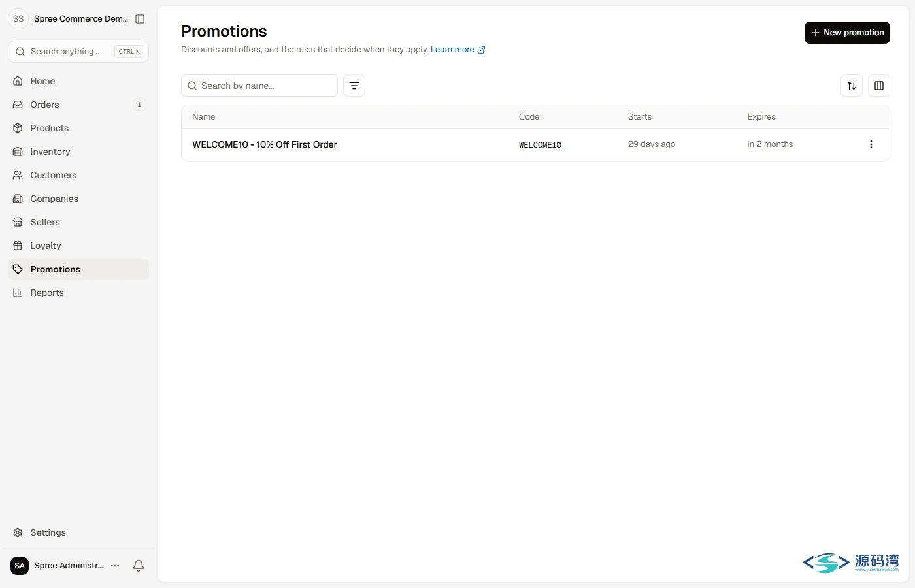Focus the Search by name field

pyautogui.click(x=259, y=86)
